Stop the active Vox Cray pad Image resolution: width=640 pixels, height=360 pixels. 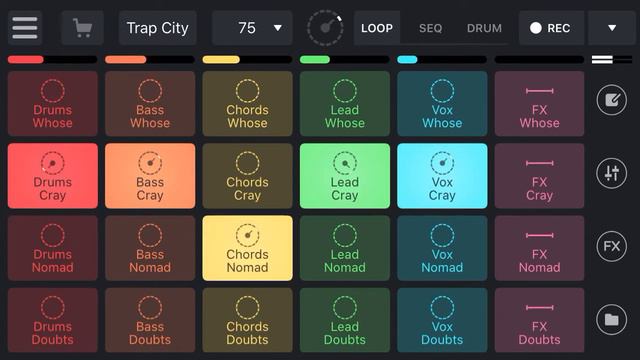point(442,176)
